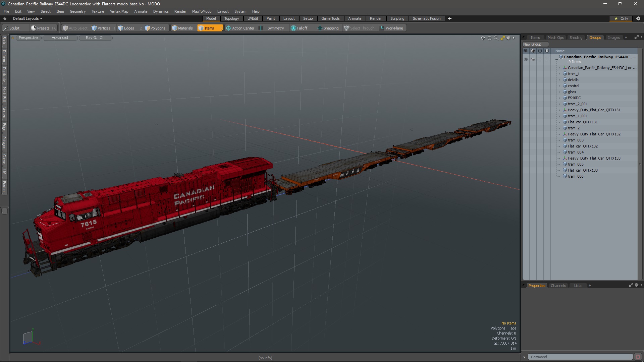
Task: Add a new layout tab with plus
Action: coord(449,18)
